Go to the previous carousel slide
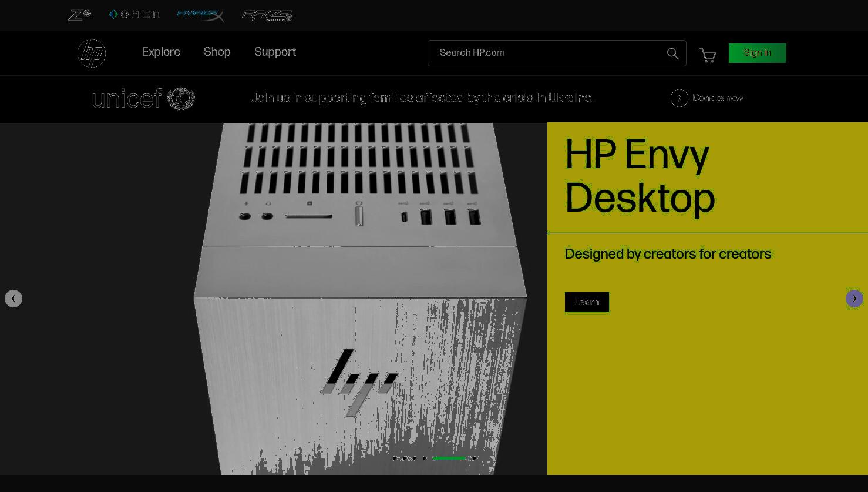This screenshot has width=868, height=492. (14, 299)
